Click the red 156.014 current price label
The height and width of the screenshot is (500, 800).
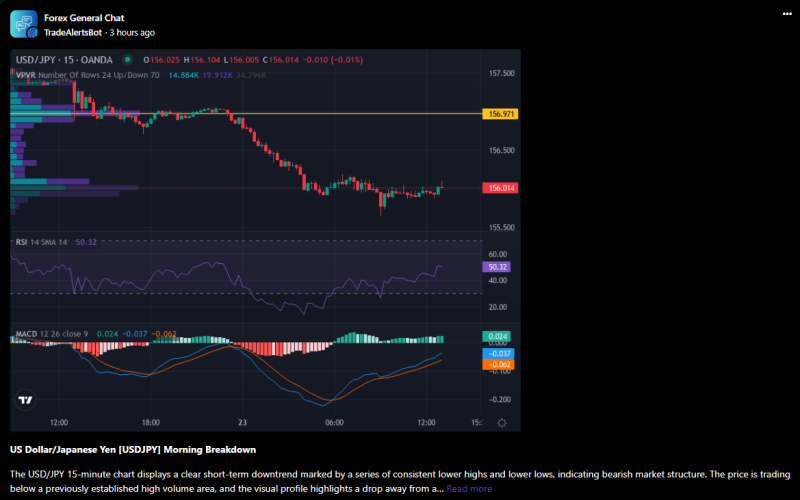501,188
